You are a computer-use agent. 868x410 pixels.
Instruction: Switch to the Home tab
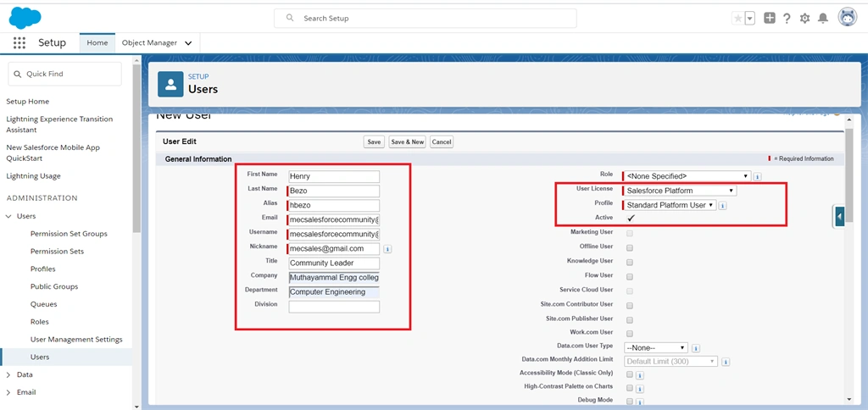tap(97, 43)
